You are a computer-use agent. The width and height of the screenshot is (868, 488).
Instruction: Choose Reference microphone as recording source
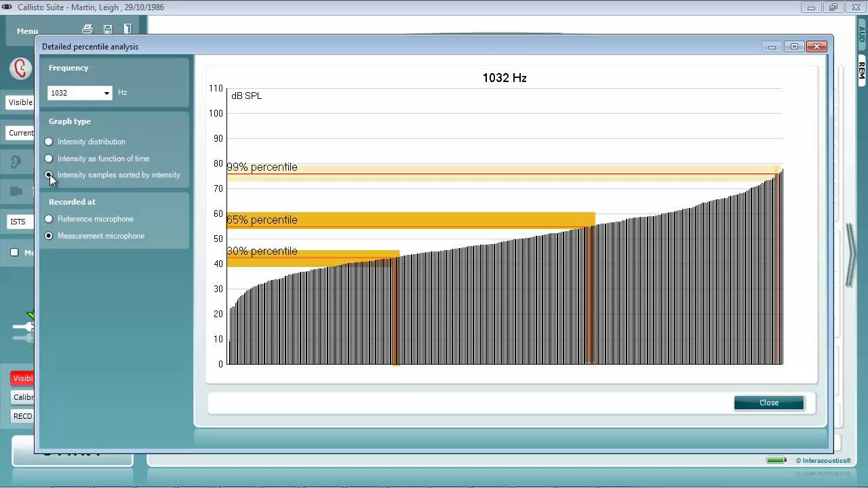(x=90, y=219)
